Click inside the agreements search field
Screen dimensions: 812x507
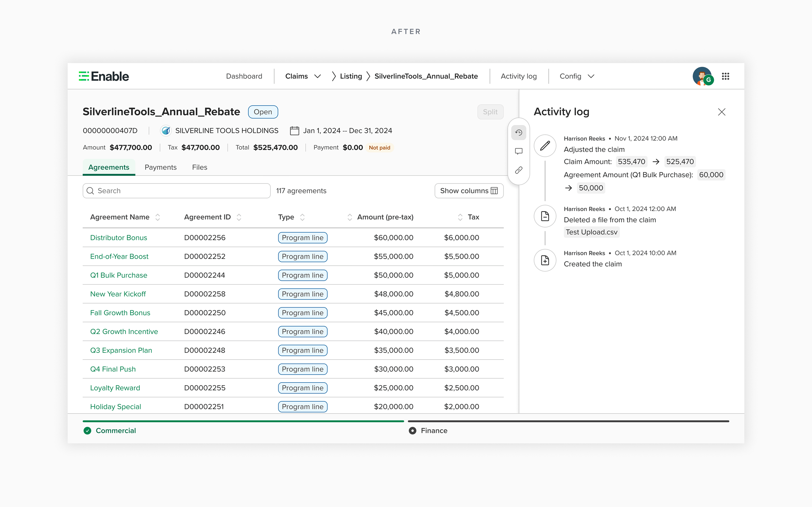(176, 190)
